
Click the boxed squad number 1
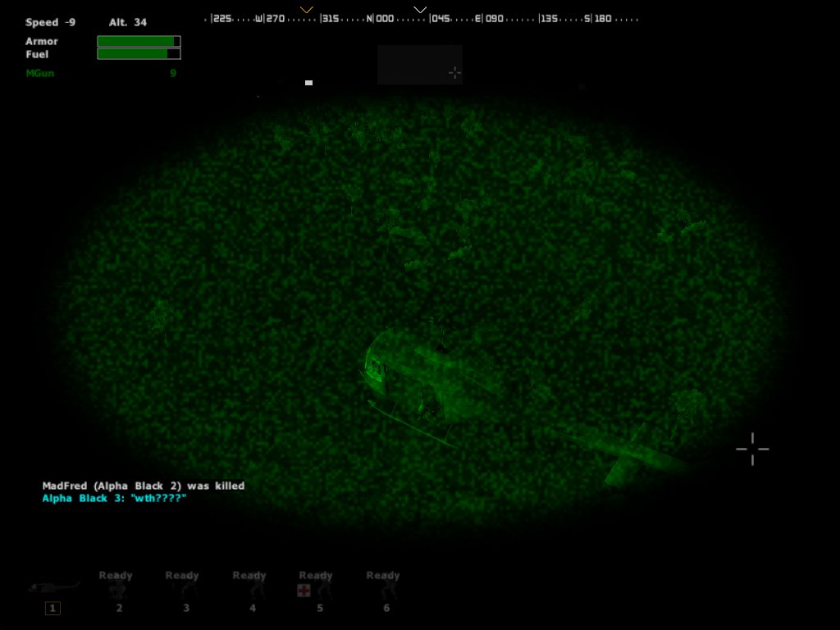click(x=52, y=608)
